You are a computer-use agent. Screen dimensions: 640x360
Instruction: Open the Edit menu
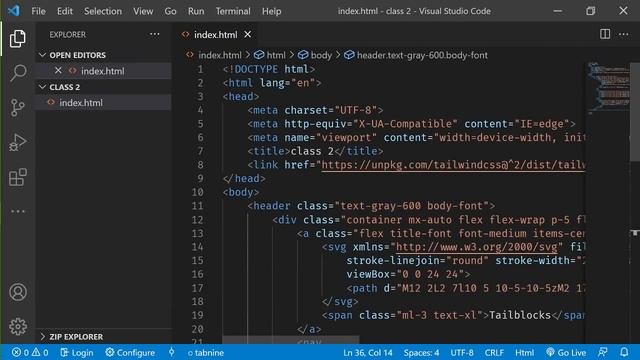pyautogui.click(x=64, y=11)
